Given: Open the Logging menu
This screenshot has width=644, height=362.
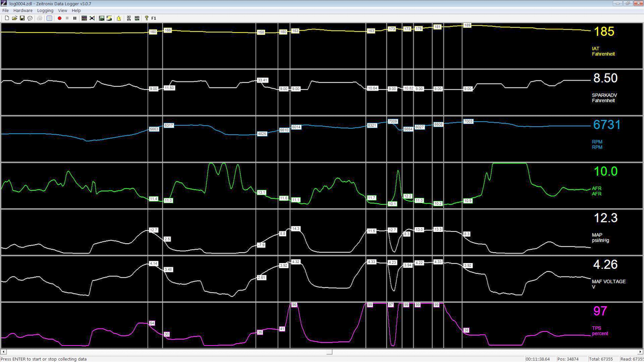Looking at the screenshot, I should (x=45, y=10).
